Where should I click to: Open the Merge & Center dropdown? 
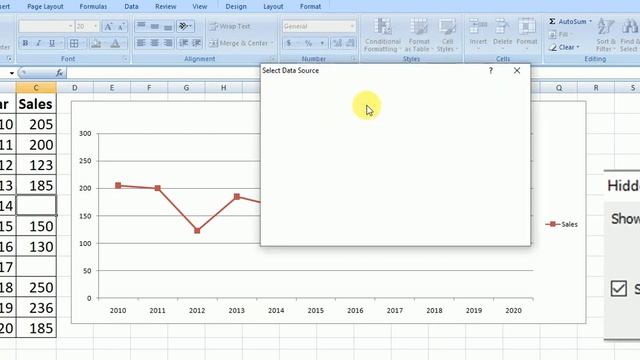[x=272, y=43]
